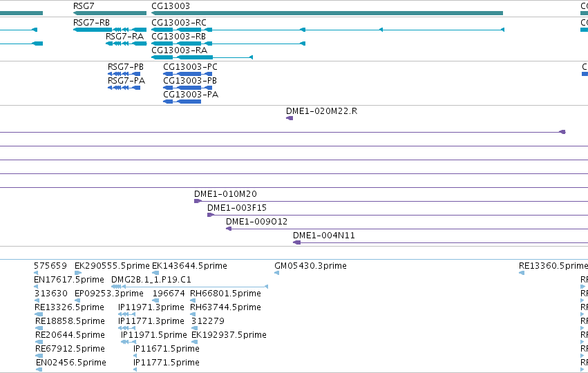Select the CG13003-PC protein feature
The width and height of the screenshot is (588, 373).
(187, 74)
